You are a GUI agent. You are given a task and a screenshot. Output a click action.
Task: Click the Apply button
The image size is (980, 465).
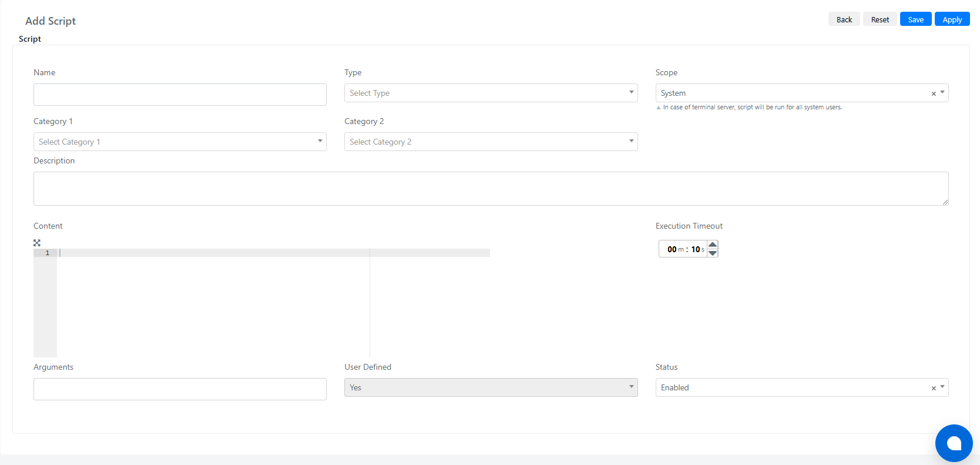[x=952, y=19]
